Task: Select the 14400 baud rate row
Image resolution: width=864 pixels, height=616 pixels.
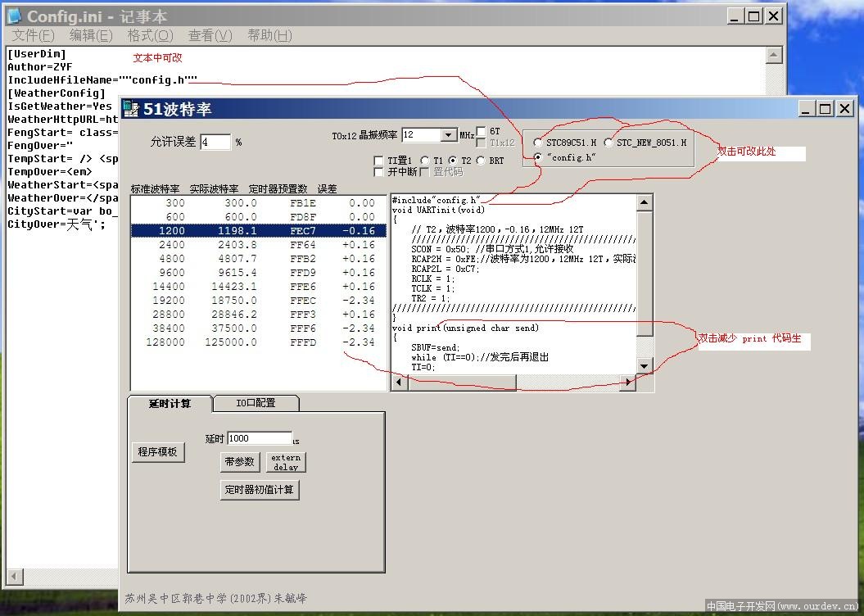Action: coord(258,287)
